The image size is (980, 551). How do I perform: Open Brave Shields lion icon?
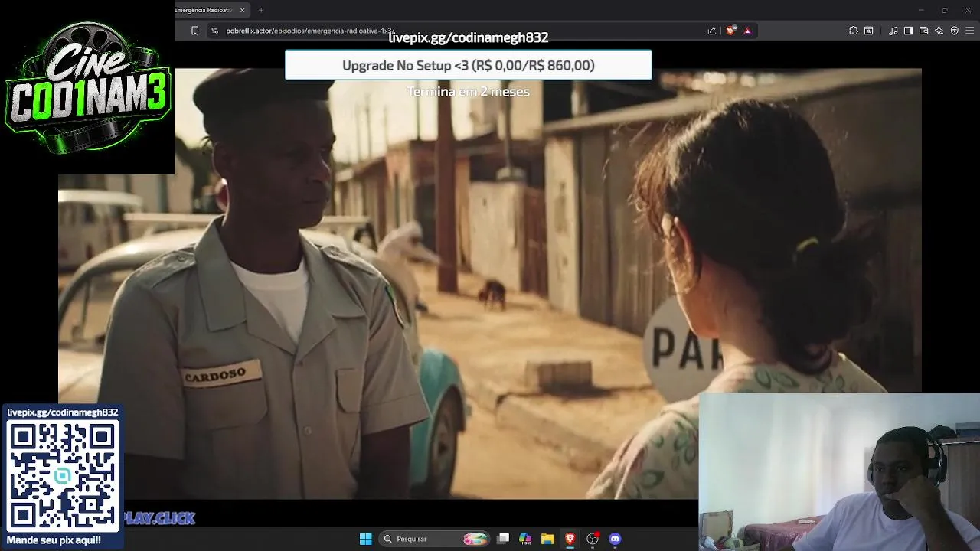point(731,31)
